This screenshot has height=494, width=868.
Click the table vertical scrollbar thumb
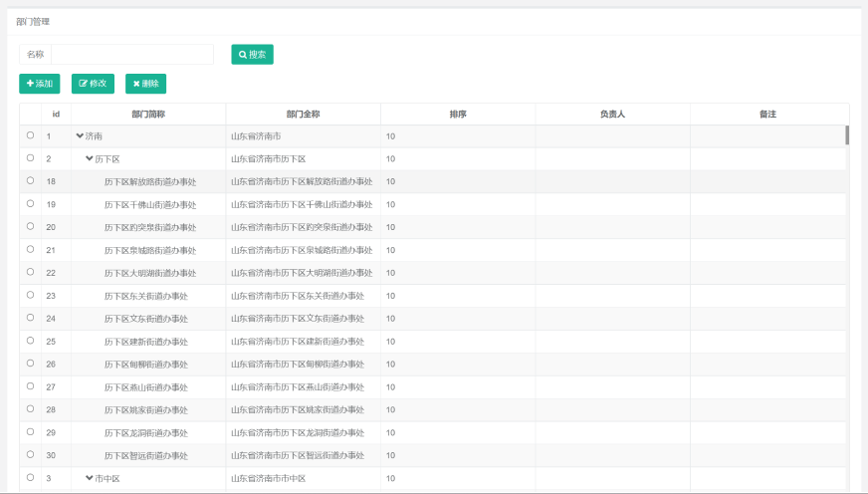click(847, 135)
